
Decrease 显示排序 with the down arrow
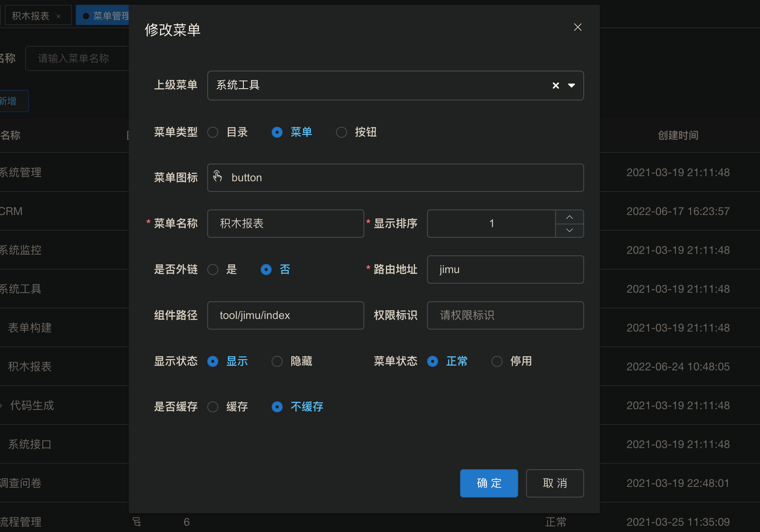point(570,230)
